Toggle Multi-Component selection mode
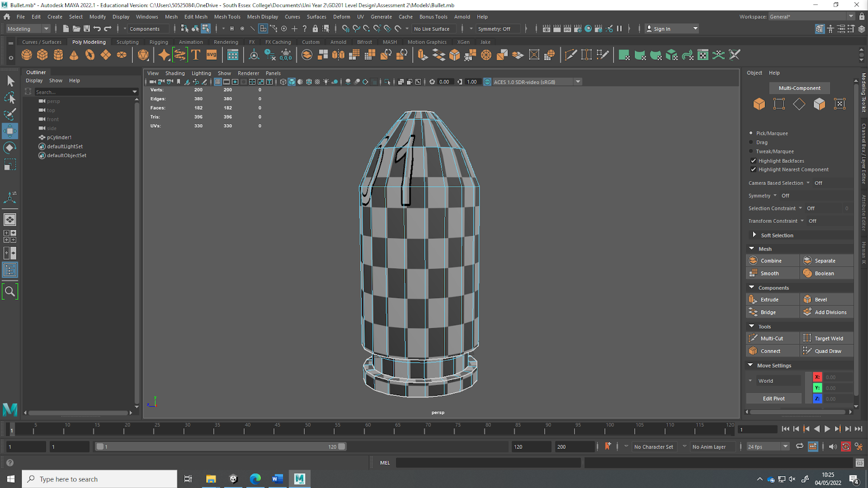Viewport: 868px width, 488px height. (x=800, y=88)
